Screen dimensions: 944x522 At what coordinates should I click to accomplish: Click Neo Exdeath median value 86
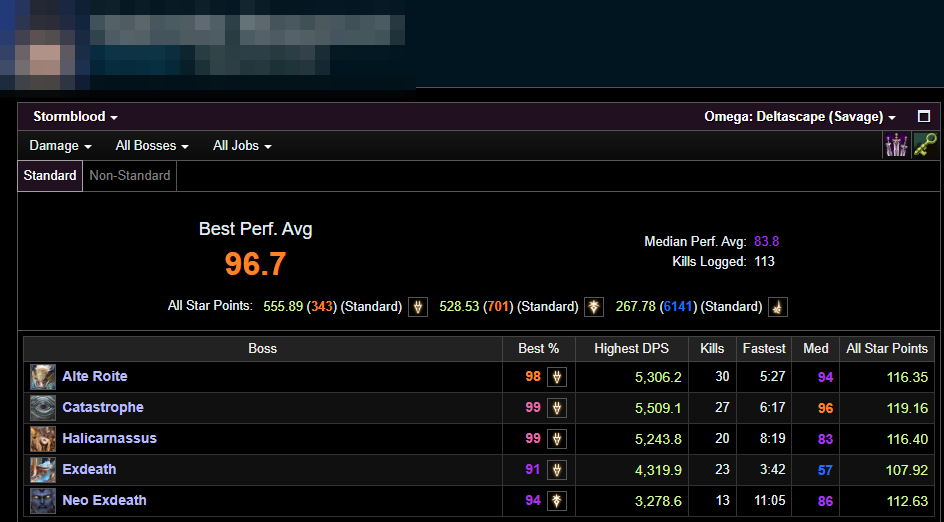[825, 501]
